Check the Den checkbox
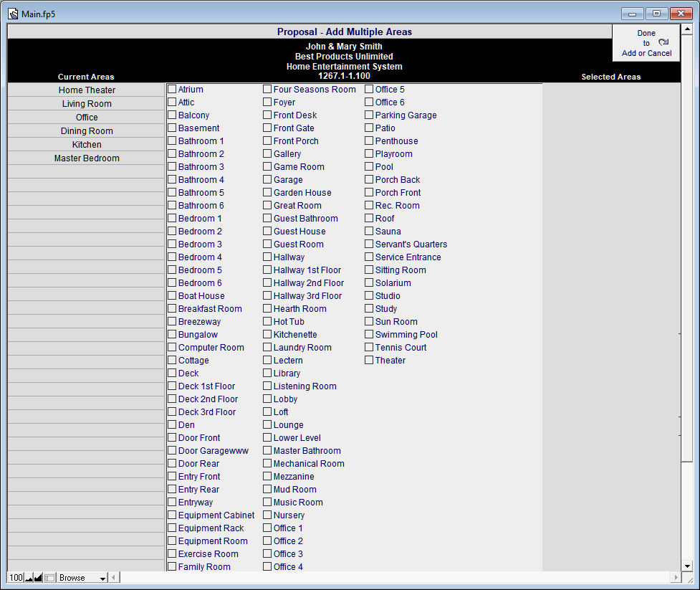The width and height of the screenshot is (700, 590). (172, 424)
